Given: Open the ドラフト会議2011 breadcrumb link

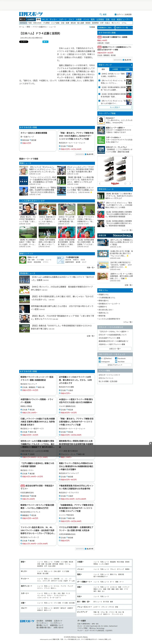Looking at the screenshot, I should 39,27.
